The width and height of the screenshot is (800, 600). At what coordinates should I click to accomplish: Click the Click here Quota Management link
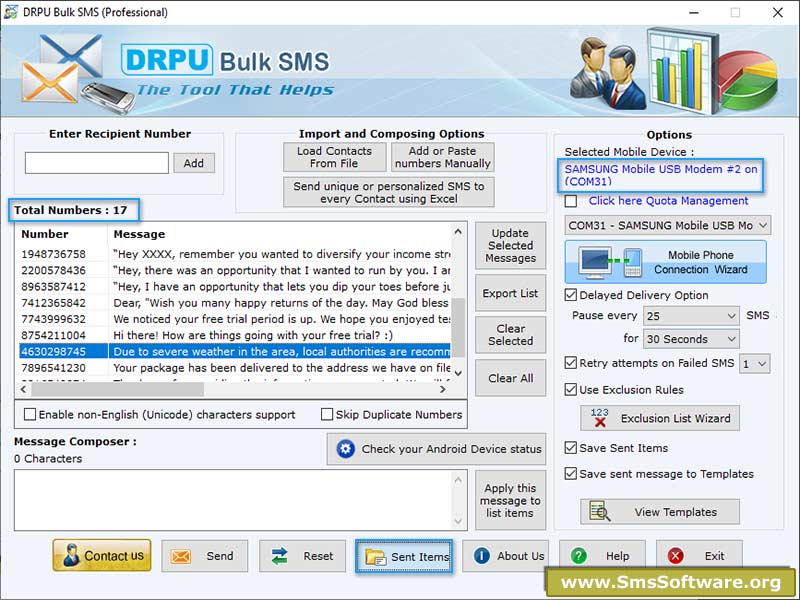pyautogui.click(x=668, y=201)
